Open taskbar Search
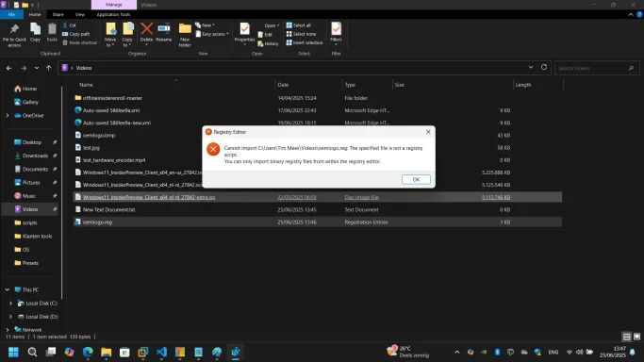Viewport: 644px width, 362px height. [32, 352]
